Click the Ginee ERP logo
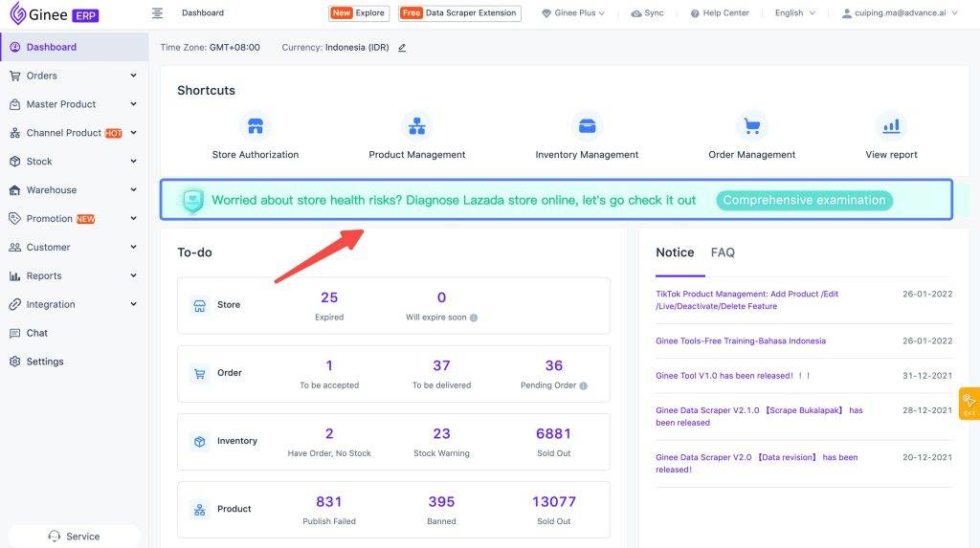Screen dimensions: 980x548 [x=55, y=13]
